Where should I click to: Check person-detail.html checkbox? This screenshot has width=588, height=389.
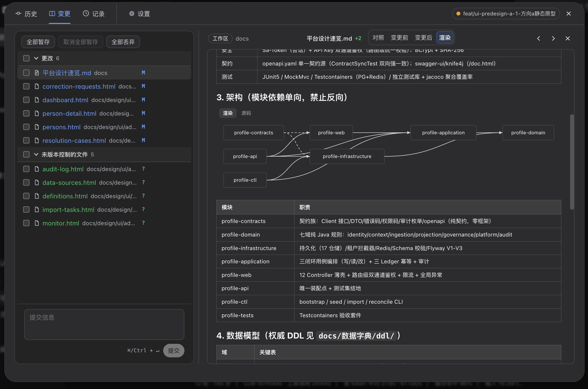click(26, 113)
